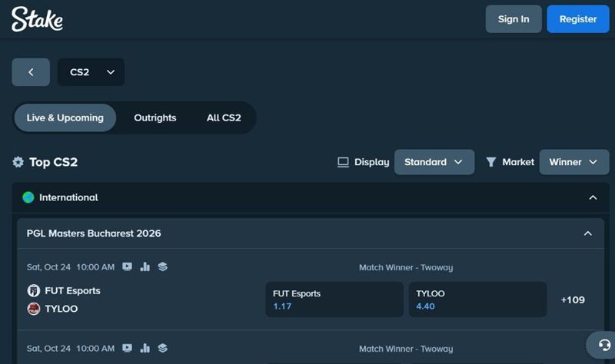Click the Register button
The width and height of the screenshot is (615, 364).
click(578, 18)
